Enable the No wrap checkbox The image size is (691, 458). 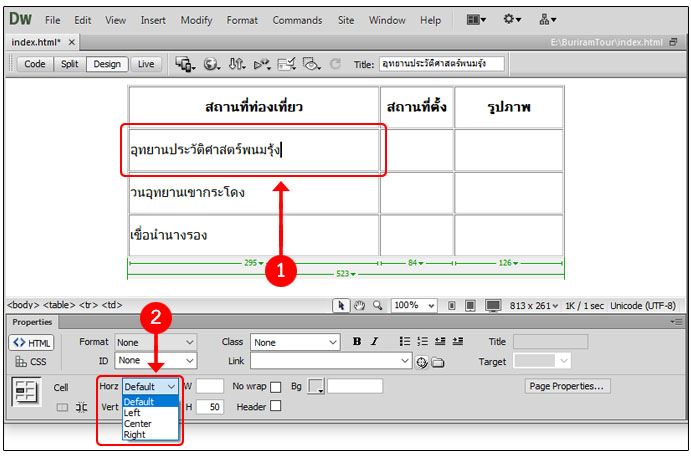click(x=275, y=386)
